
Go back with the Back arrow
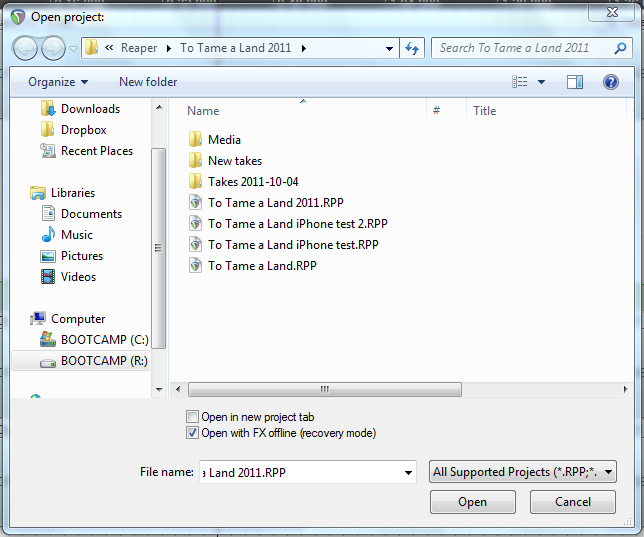(25, 48)
